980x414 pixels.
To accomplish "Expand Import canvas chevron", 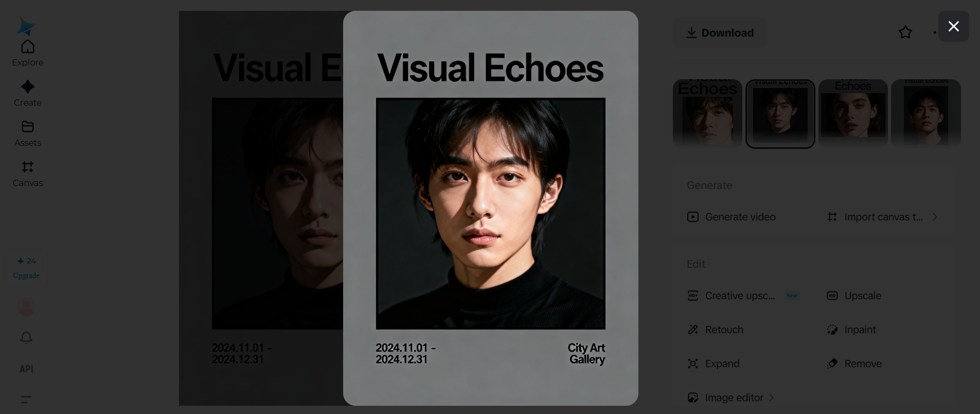I will (935, 217).
